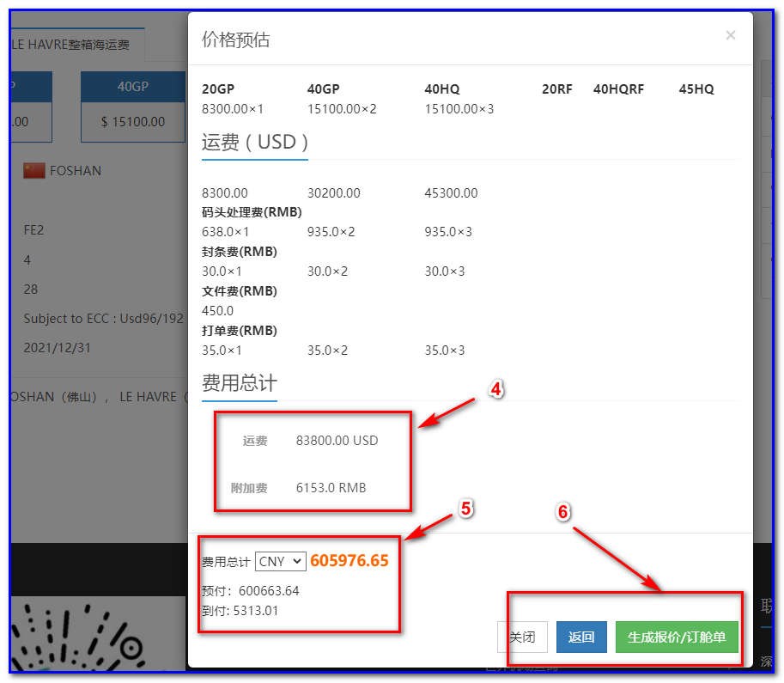784x683 pixels.
Task: Click the × to dismiss the 价格预估 dialog
Action: point(730,35)
